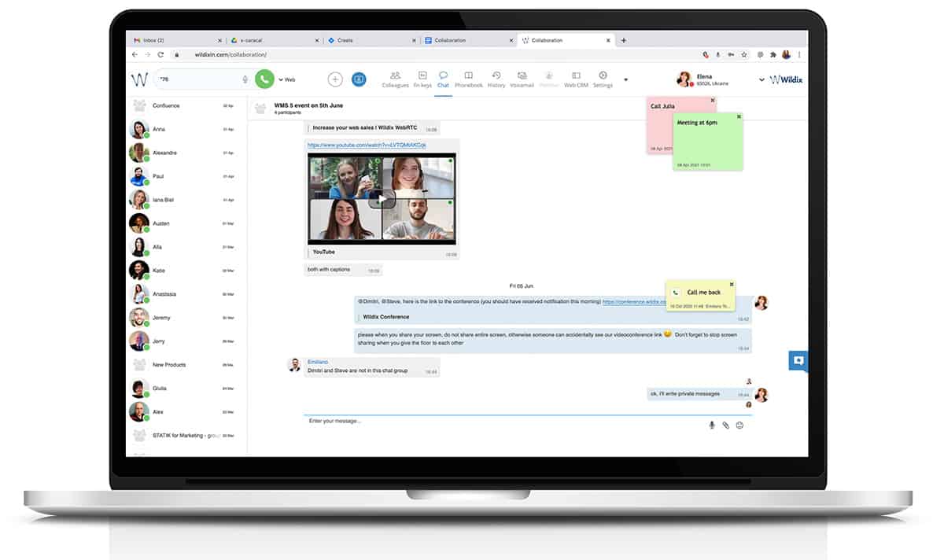Viewport: 944px width, 560px height.
Task: Expand the Web device dropdown next to the call button
Action: (x=286, y=79)
